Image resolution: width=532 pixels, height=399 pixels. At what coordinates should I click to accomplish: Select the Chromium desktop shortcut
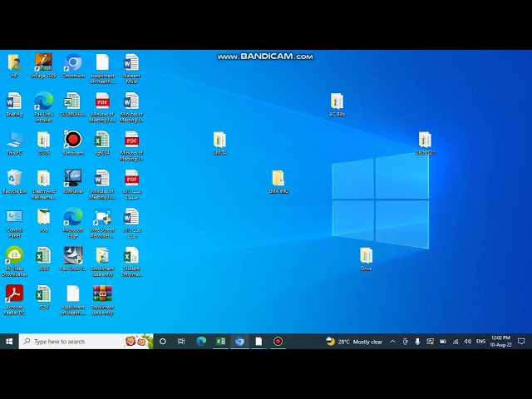coord(73,66)
